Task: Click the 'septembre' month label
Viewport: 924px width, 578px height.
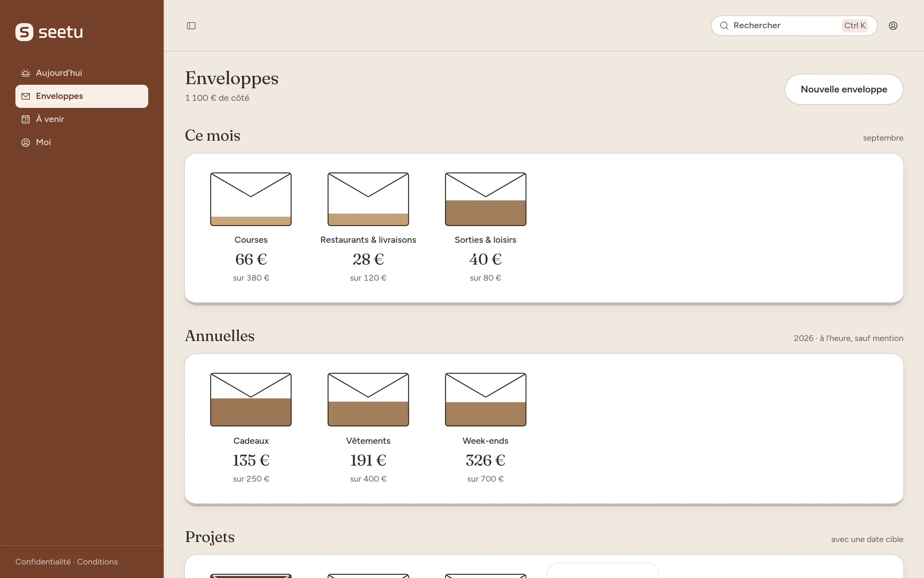Action: [883, 138]
